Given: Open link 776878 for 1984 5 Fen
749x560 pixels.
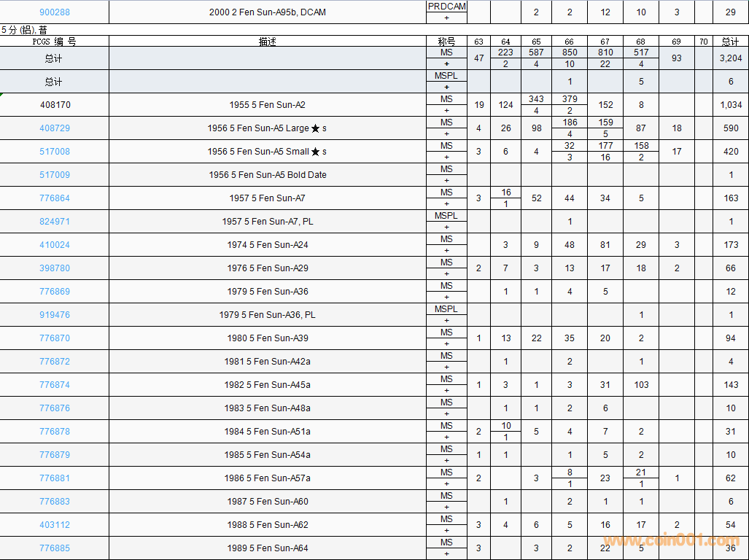Looking at the screenshot, I should click(x=55, y=432).
